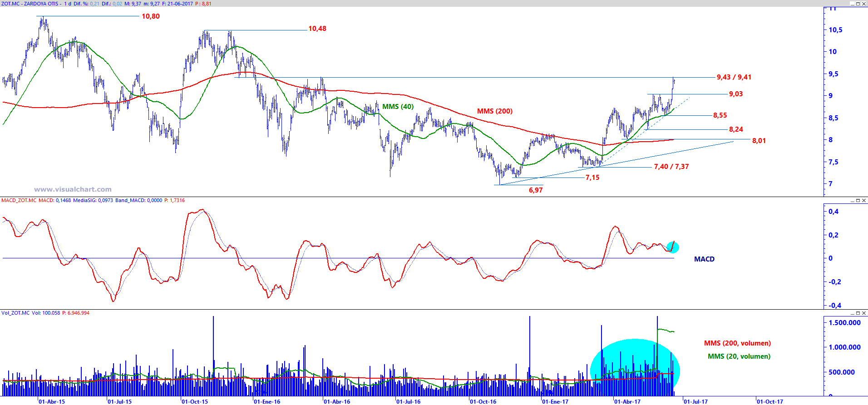Select the MMS (200, volumen) legend label
Image resolution: width=868 pixels, height=405 pixels.
[x=738, y=343]
